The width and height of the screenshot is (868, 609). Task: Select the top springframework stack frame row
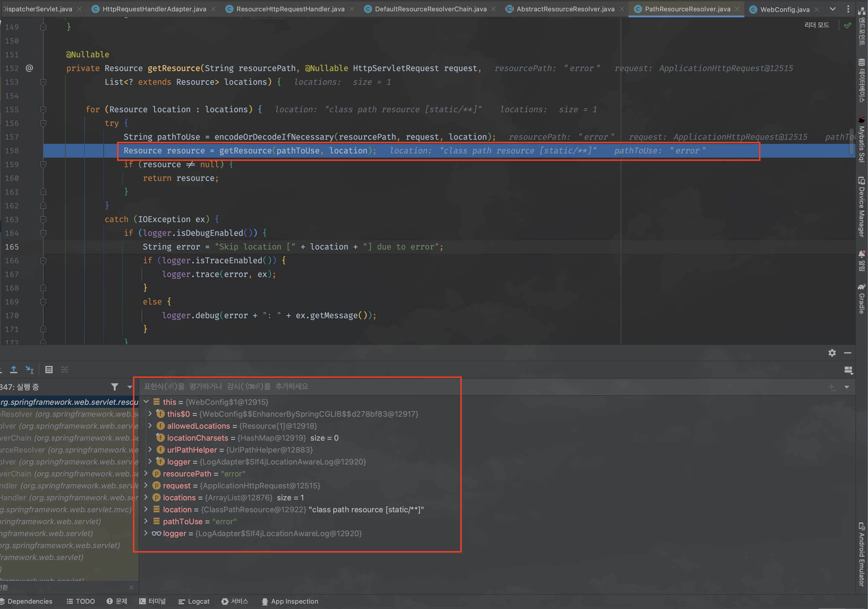coord(69,402)
